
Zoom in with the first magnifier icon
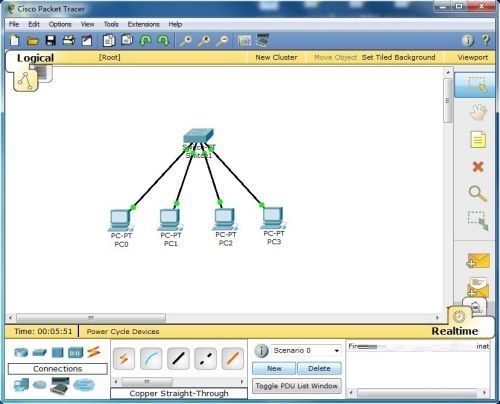coord(186,41)
